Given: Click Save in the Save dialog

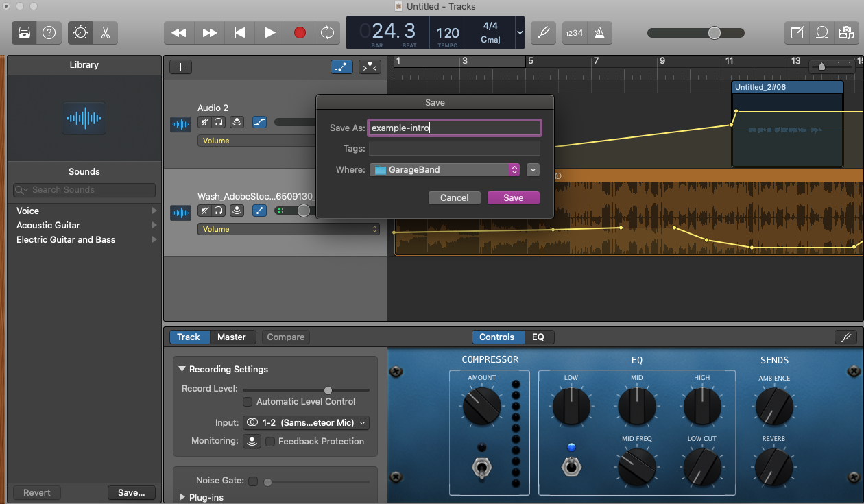Looking at the screenshot, I should click(514, 197).
